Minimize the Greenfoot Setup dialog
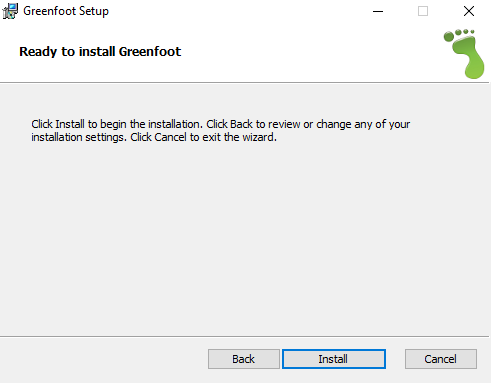The image size is (491, 383). click(378, 11)
